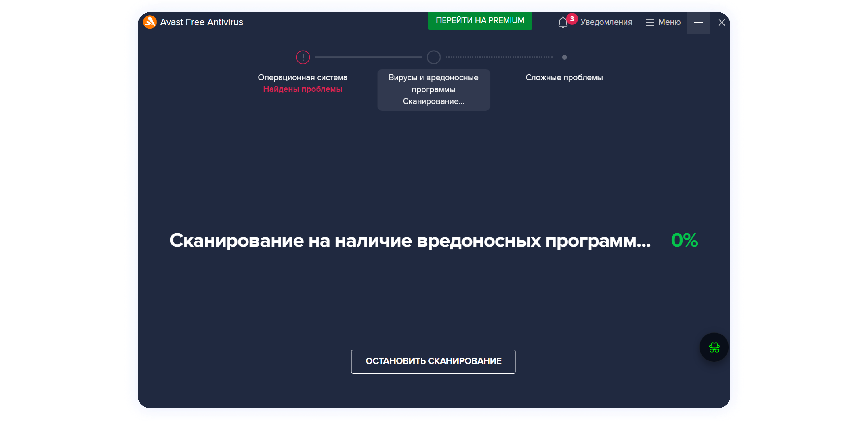Minimize the Avast window
Screen dimensions: 868x421
[698, 23]
